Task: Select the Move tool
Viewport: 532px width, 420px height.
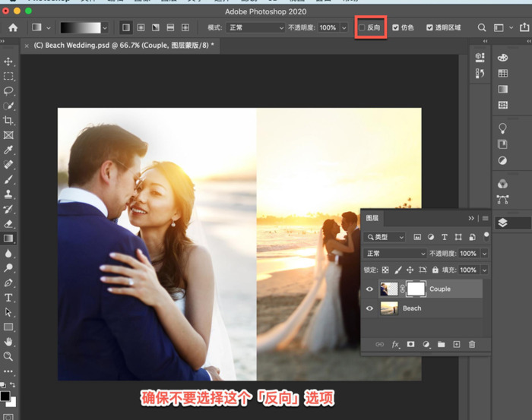Action: point(8,62)
